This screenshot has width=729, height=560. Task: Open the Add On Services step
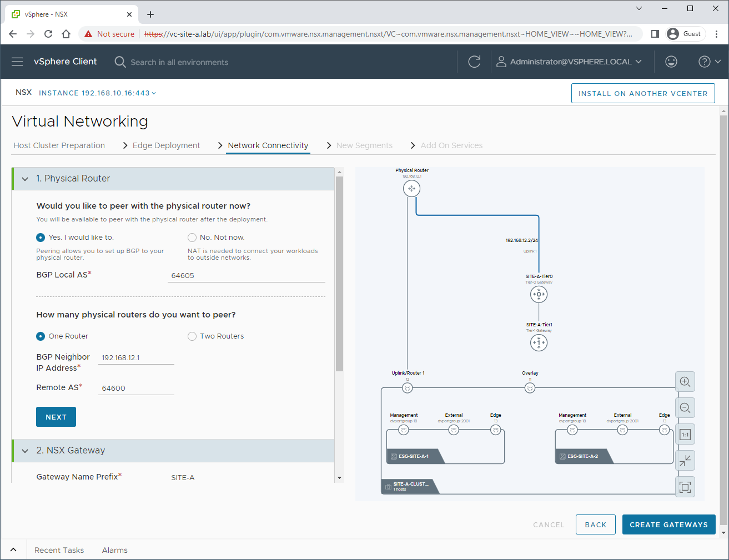click(451, 145)
